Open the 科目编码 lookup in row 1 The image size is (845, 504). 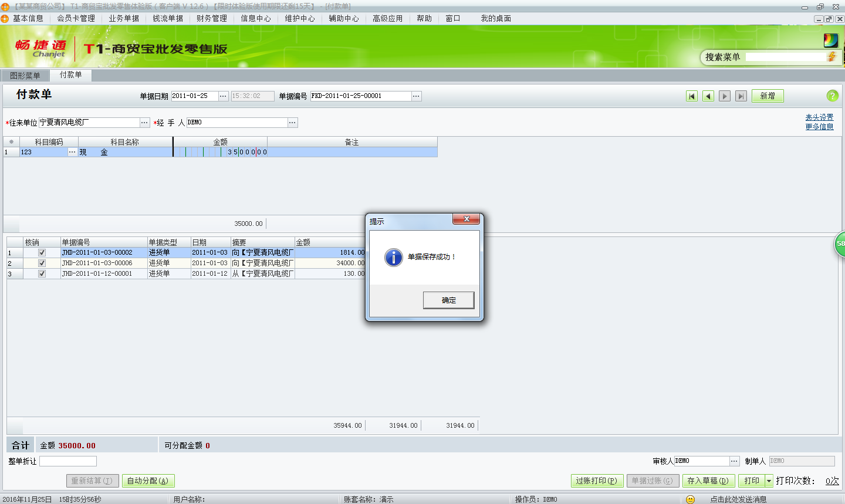tap(73, 151)
